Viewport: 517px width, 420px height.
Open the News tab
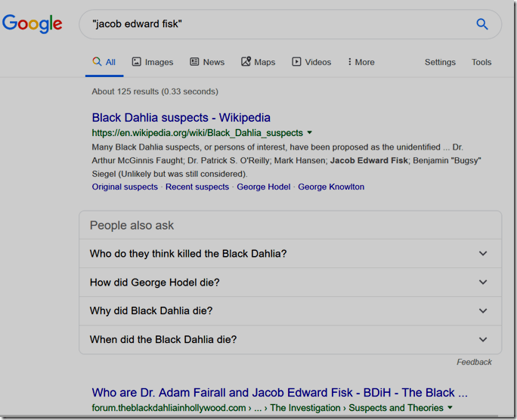[x=207, y=62]
